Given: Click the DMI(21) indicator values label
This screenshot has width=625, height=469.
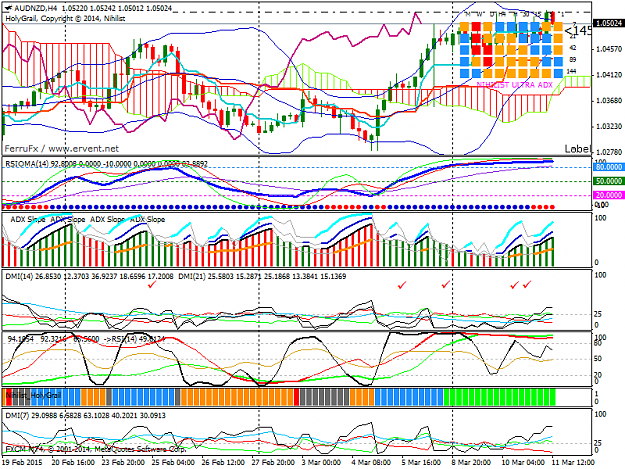Looking at the screenshot, I should click(x=262, y=276).
